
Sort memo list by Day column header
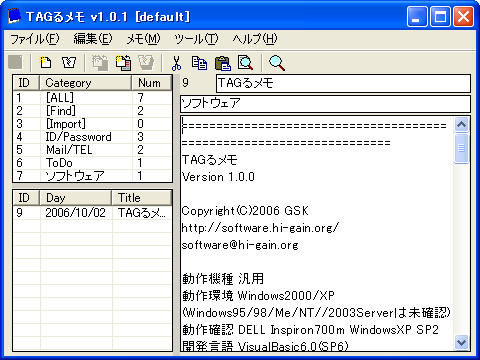click(x=75, y=198)
